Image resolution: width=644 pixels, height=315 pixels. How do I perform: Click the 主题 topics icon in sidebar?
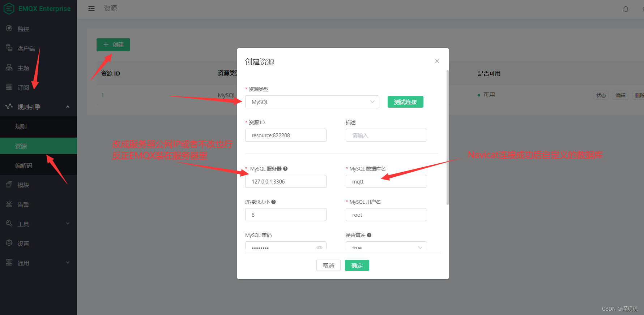(x=9, y=67)
